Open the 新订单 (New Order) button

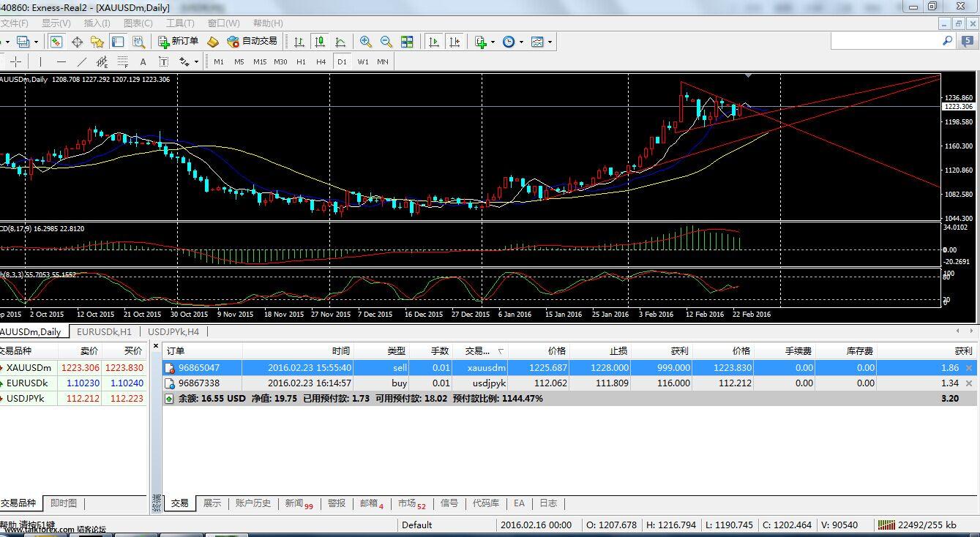[178, 42]
